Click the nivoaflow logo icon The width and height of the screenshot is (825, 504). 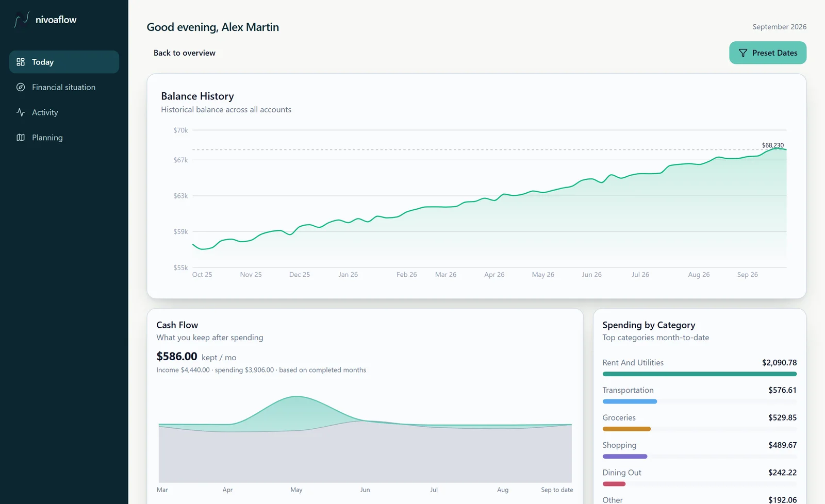click(21, 20)
